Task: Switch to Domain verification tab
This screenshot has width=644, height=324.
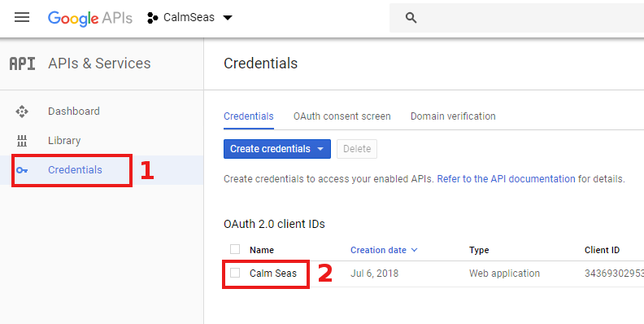Action: [453, 116]
